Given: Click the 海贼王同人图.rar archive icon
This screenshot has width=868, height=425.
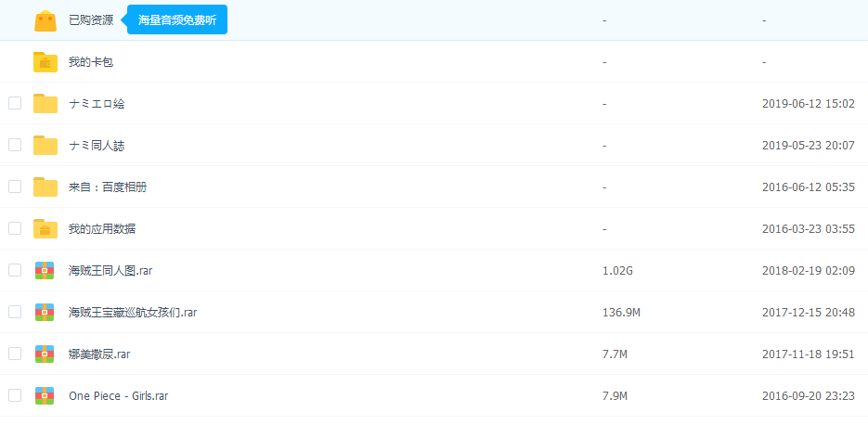Looking at the screenshot, I should click(x=45, y=271).
